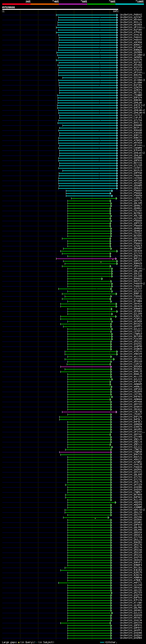Screen dimensions: 146x644
Task: Click the UniRef100_B4FU34 label
Action: click(131, 417)
